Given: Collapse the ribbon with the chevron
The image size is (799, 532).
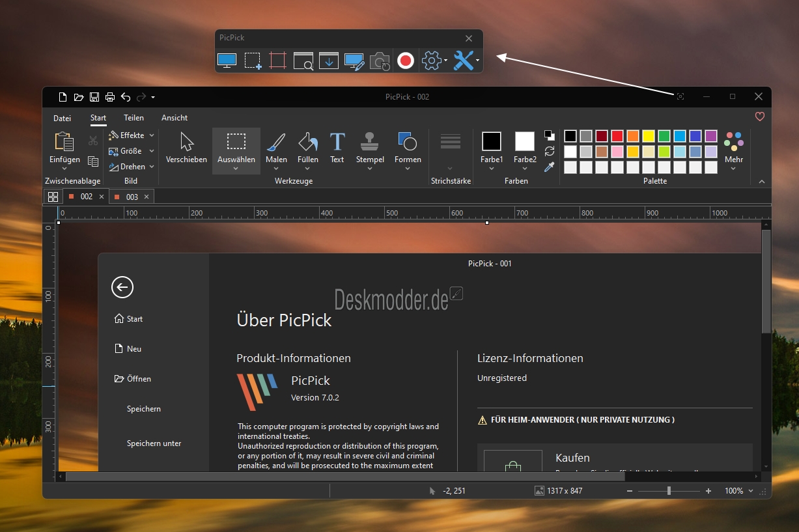Looking at the screenshot, I should 762,182.
